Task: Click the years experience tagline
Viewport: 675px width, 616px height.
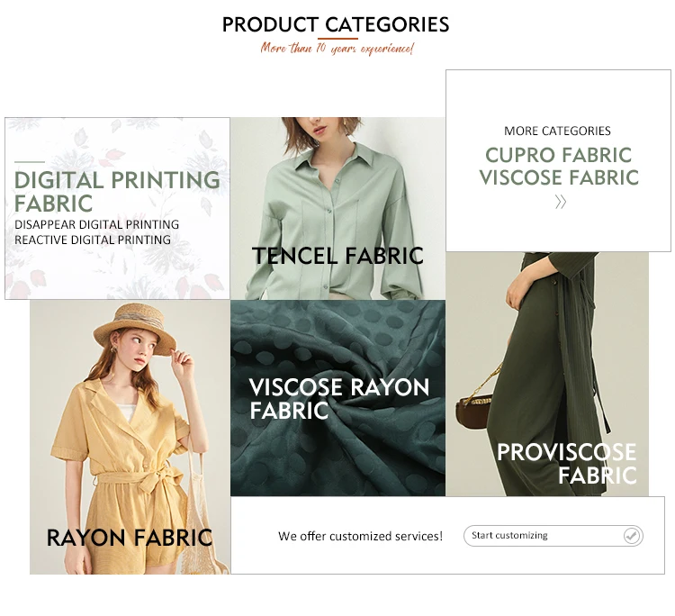Action: coord(337,49)
